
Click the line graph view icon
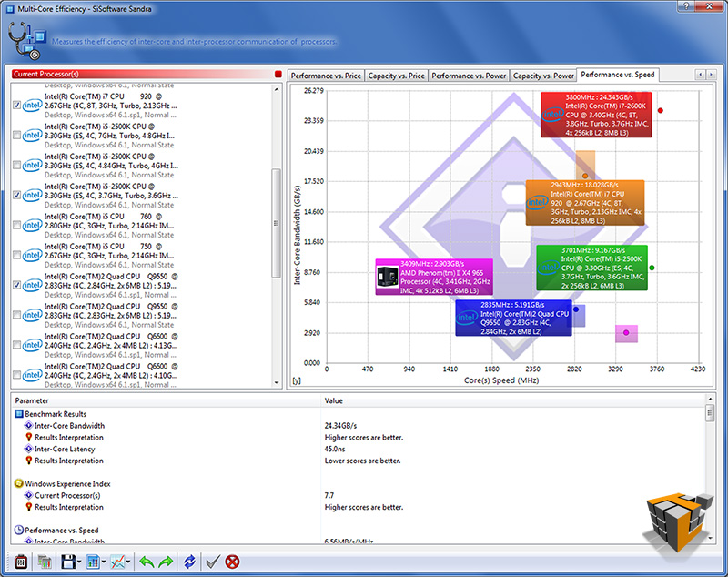coord(117,562)
